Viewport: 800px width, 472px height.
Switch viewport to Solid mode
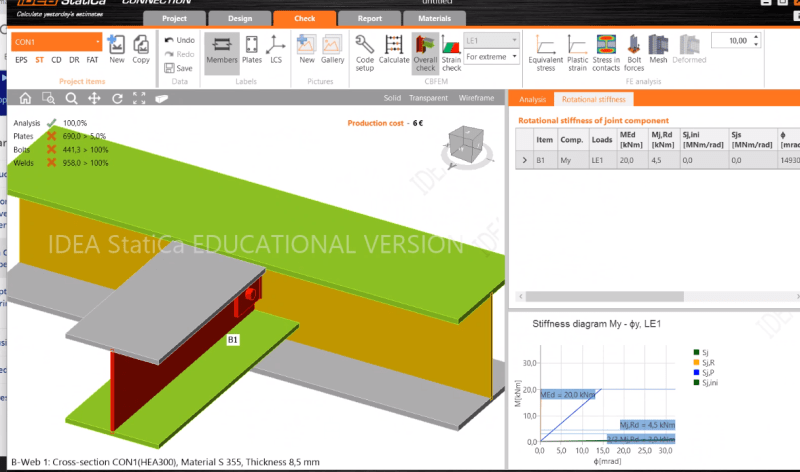tap(392, 98)
